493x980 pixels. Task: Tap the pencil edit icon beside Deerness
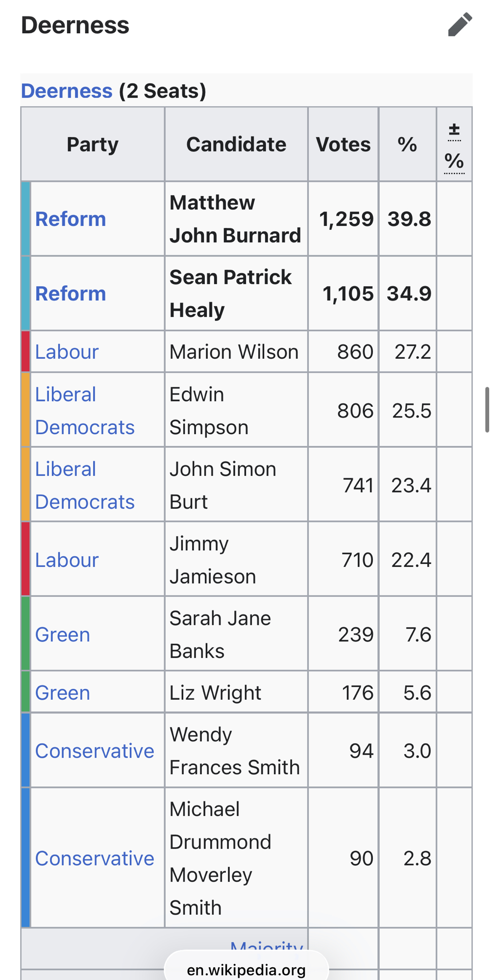pyautogui.click(x=460, y=25)
